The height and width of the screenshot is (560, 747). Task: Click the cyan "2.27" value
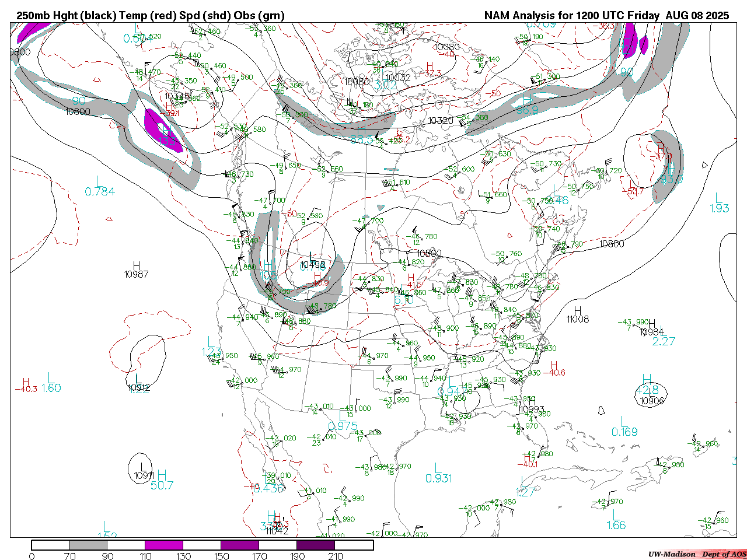(664, 341)
